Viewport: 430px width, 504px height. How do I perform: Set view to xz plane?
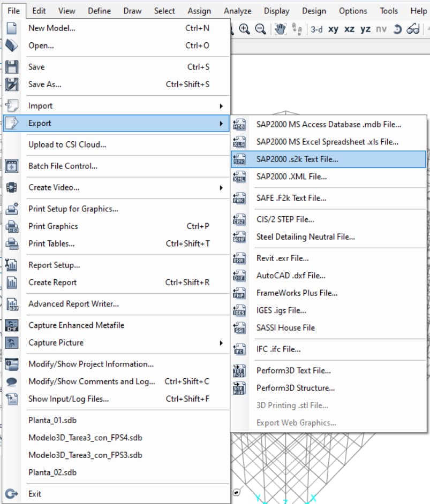tap(349, 29)
